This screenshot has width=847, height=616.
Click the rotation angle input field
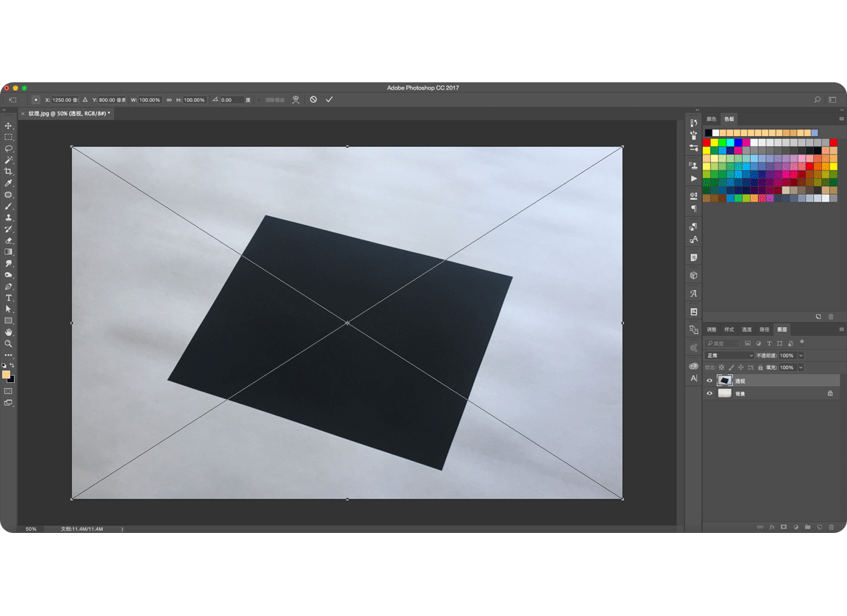click(232, 100)
